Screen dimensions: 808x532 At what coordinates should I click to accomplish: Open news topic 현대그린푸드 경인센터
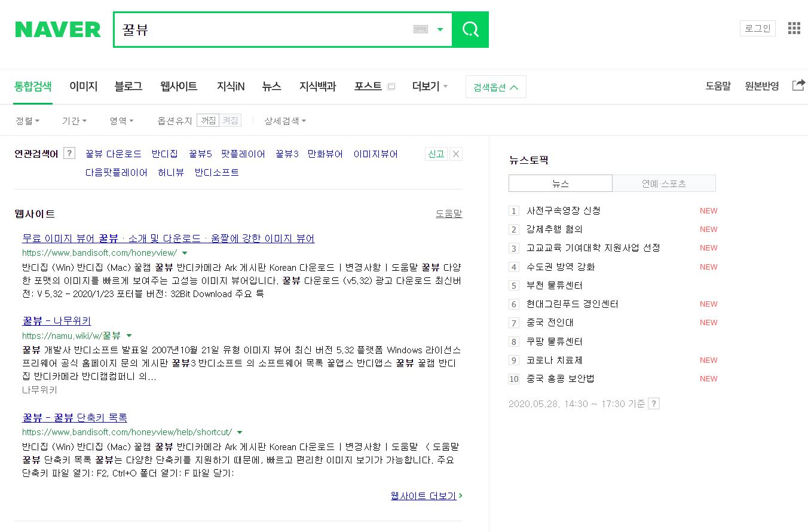(x=573, y=304)
